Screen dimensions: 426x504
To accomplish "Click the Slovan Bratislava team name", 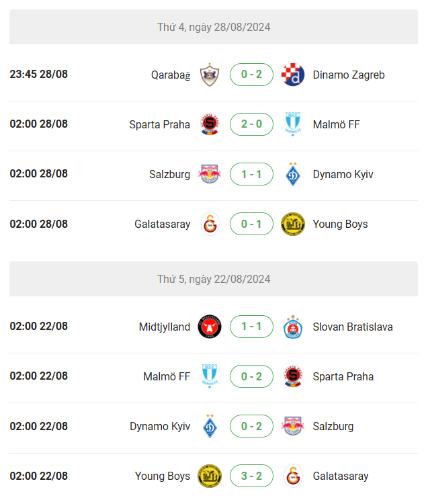I will [x=353, y=327].
